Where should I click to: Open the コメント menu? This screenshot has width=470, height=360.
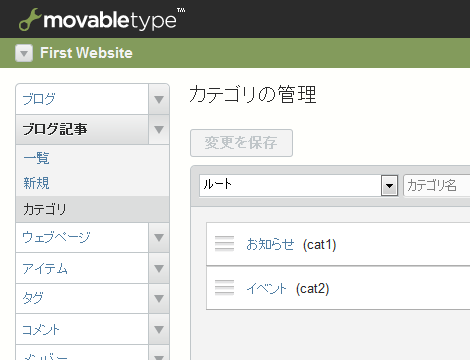click(82, 329)
